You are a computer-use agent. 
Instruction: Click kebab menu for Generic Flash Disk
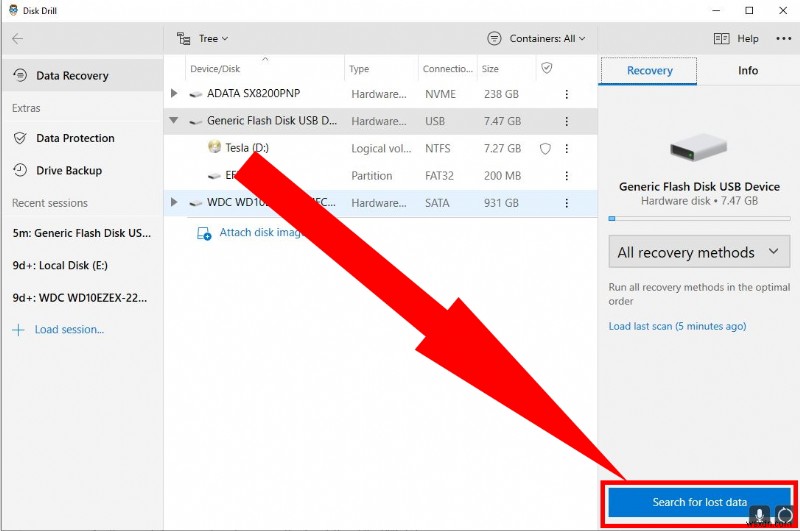(567, 121)
